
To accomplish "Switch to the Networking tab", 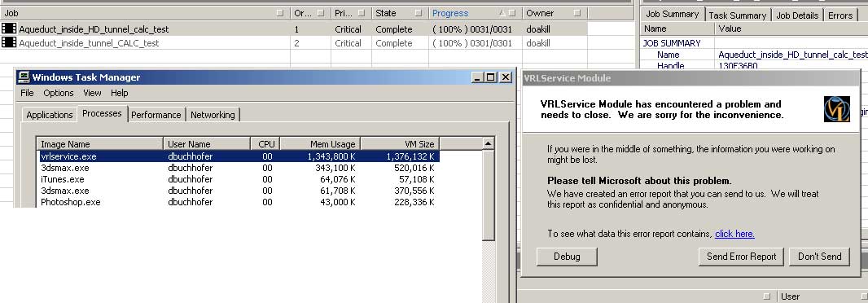I will 213,115.
